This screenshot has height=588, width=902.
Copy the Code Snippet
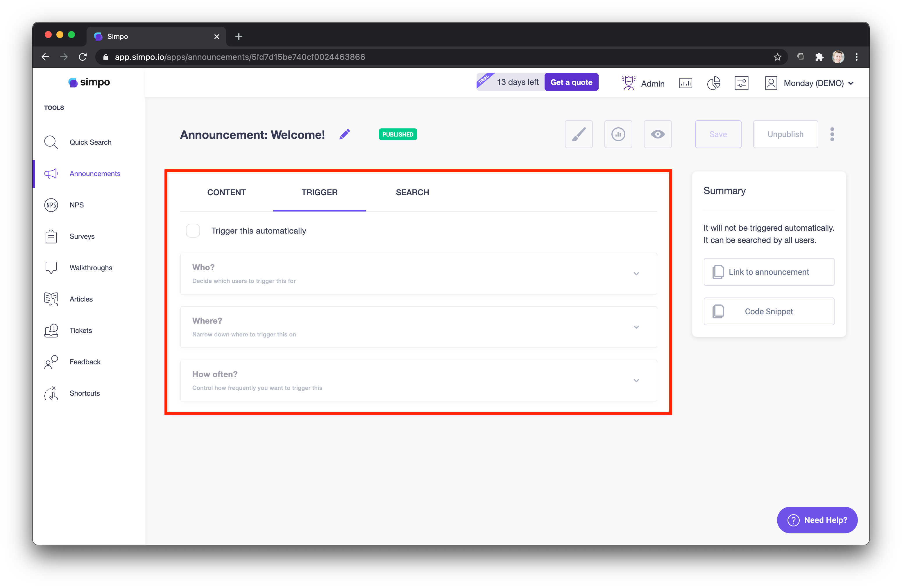[x=769, y=311]
